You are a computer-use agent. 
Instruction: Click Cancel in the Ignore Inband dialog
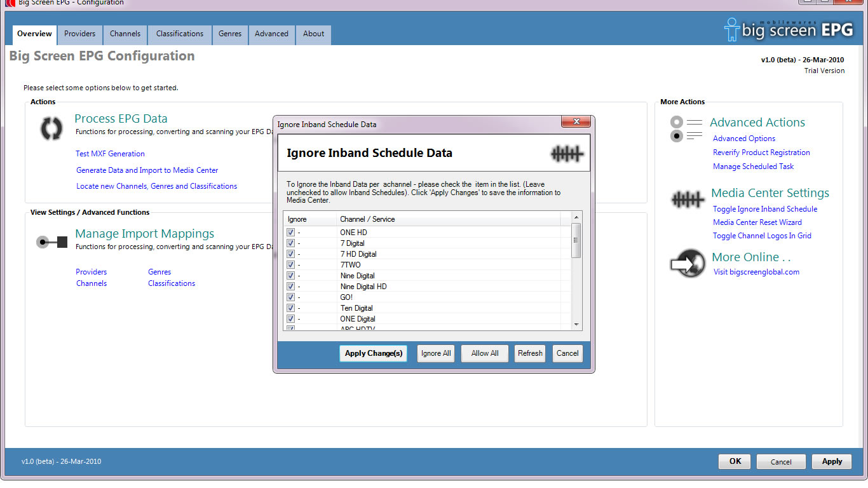click(x=567, y=353)
